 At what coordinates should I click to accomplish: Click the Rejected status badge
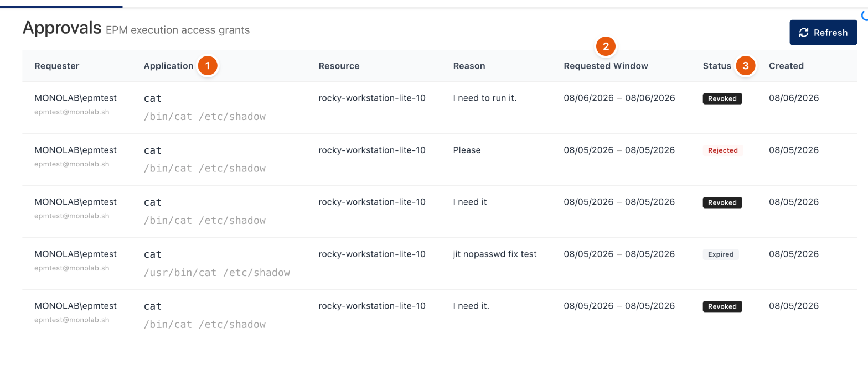click(723, 150)
